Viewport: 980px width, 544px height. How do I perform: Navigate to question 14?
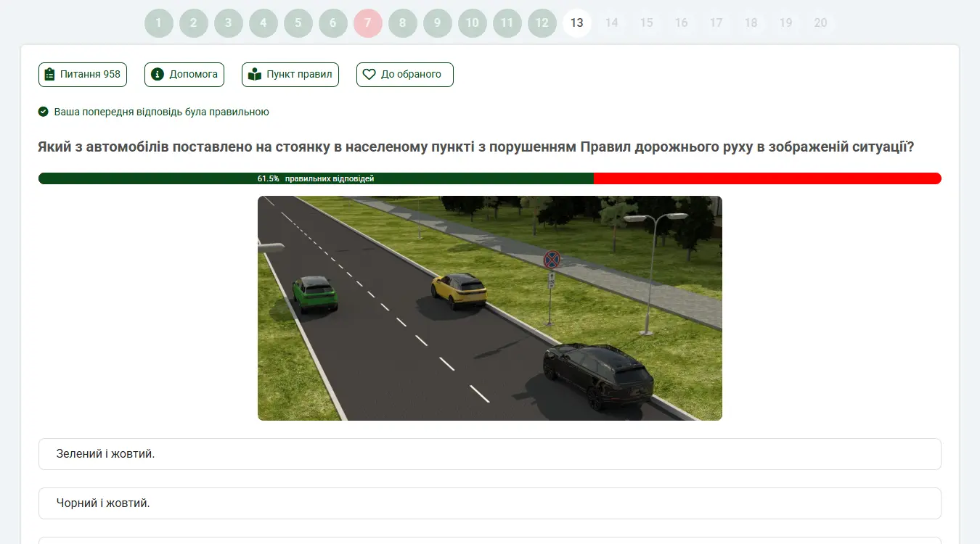coord(612,22)
